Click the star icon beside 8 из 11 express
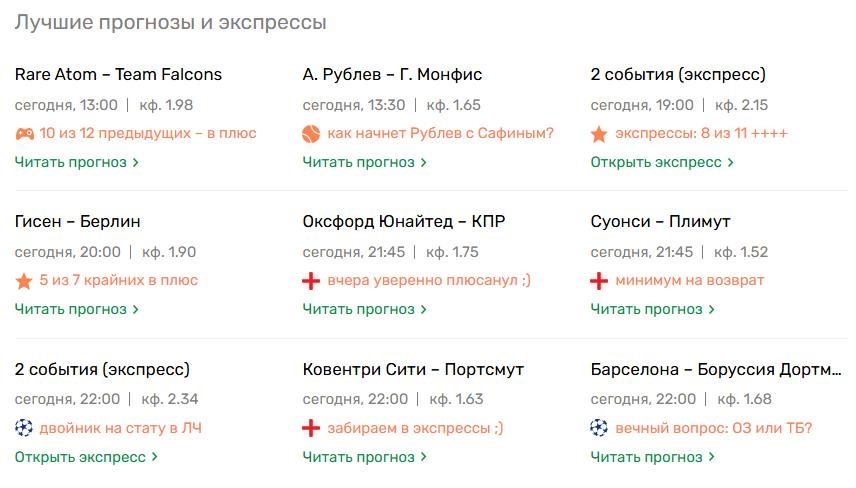This screenshot has height=488, width=856. tap(599, 134)
